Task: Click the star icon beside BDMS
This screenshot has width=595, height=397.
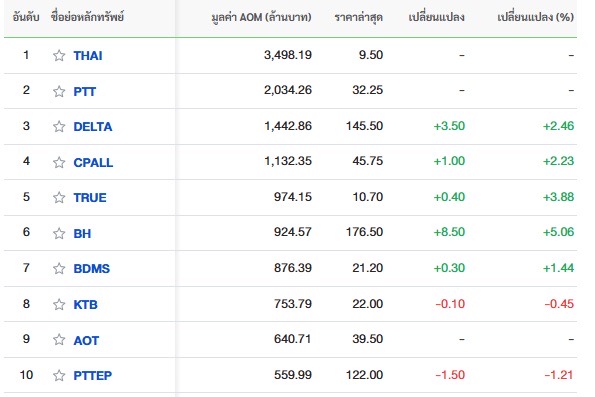Action: [x=59, y=268]
